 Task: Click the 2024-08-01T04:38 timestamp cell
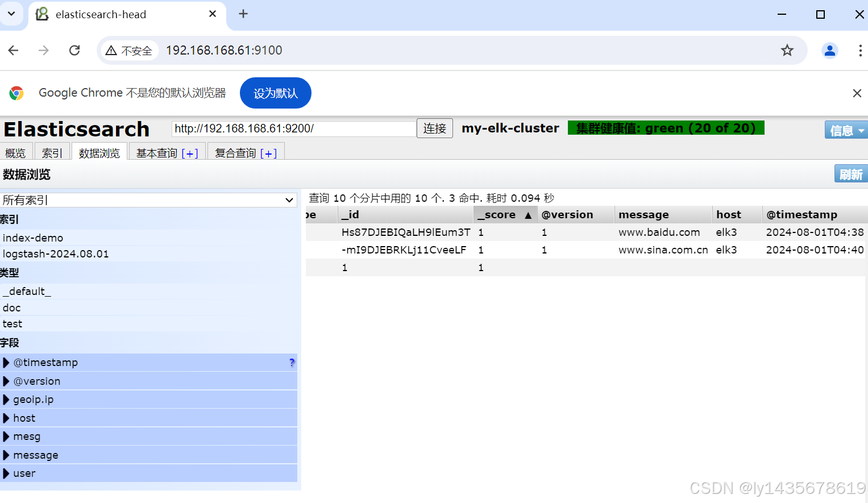[815, 232]
